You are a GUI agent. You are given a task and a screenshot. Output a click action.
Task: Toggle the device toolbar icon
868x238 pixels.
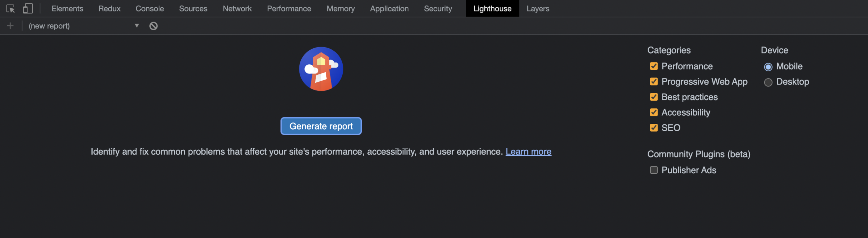pyautogui.click(x=28, y=8)
